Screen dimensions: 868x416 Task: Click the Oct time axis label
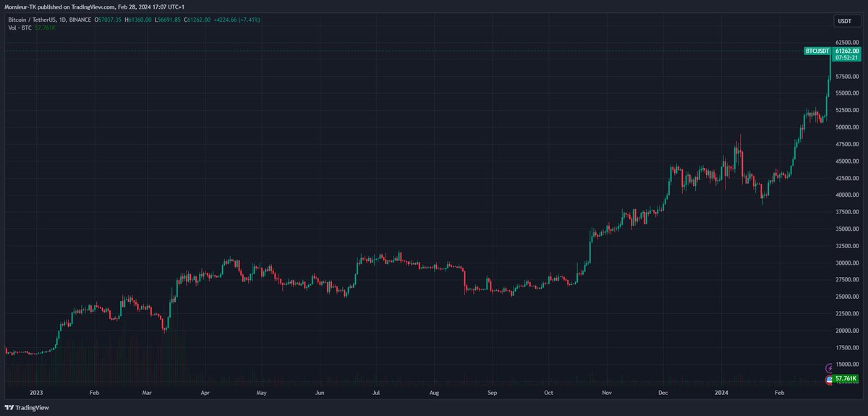pos(548,391)
